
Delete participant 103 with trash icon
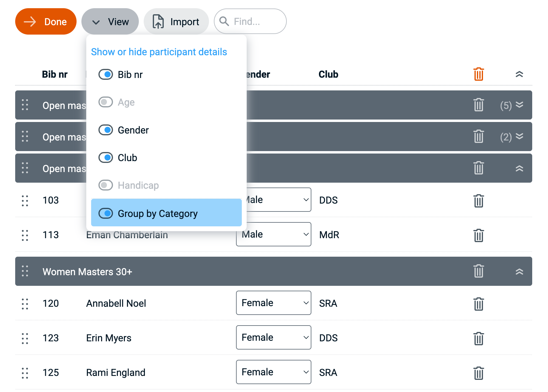tap(478, 201)
